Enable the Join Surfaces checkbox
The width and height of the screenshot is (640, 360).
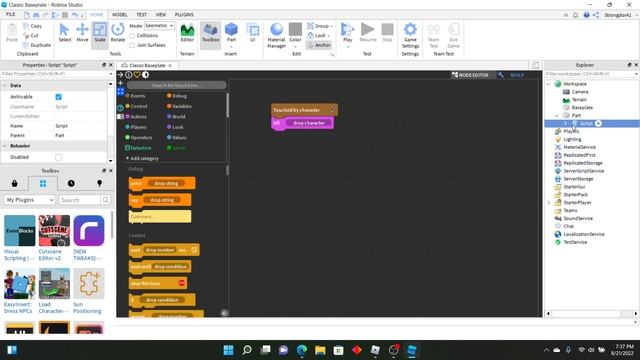tap(132, 45)
